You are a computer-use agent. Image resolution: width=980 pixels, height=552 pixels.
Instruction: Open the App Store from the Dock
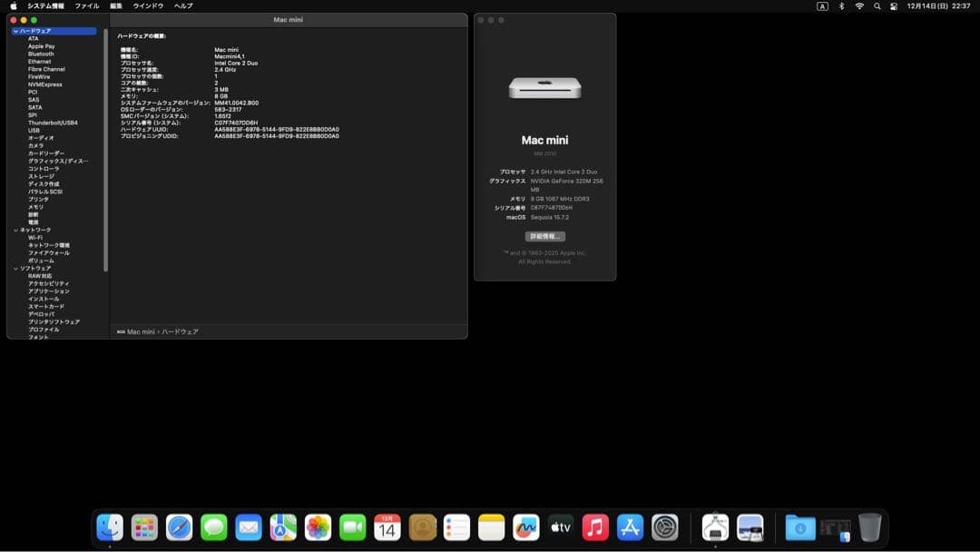[630, 527]
